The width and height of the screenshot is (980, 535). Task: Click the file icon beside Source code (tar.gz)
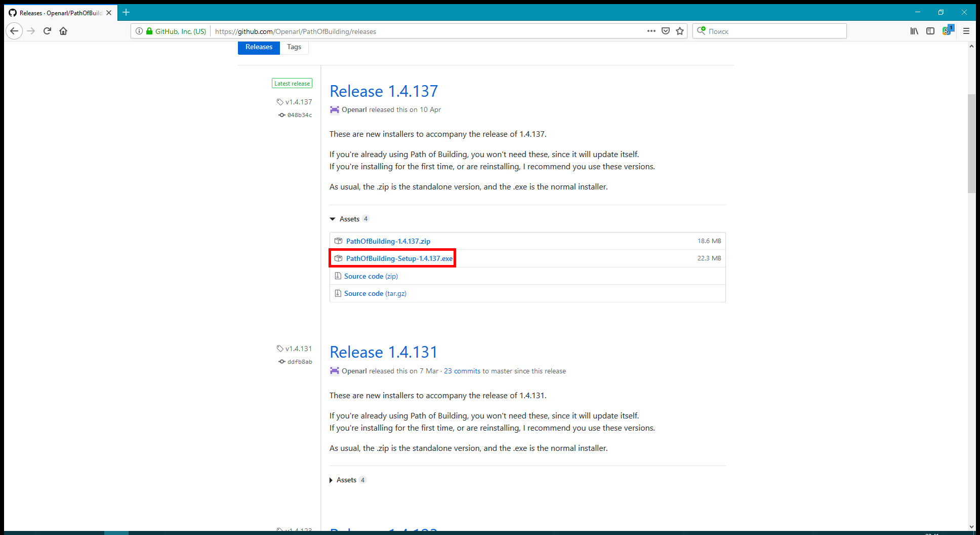pos(338,293)
